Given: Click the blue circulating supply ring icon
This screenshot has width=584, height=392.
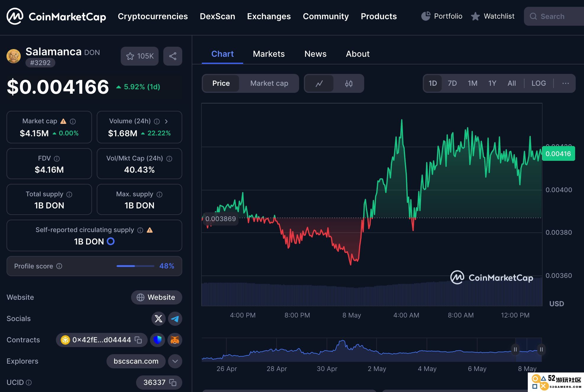Looking at the screenshot, I should click(111, 242).
